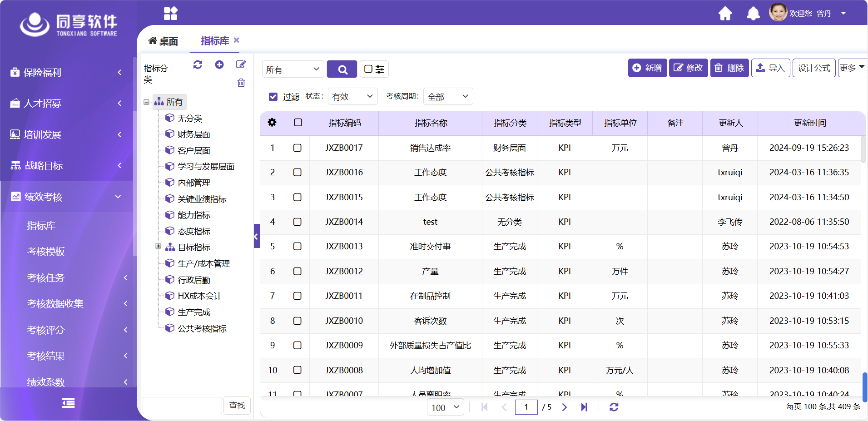Expand 保险福利 sidebar menu
This screenshot has width=868, height=421.
tap(66, 72)
